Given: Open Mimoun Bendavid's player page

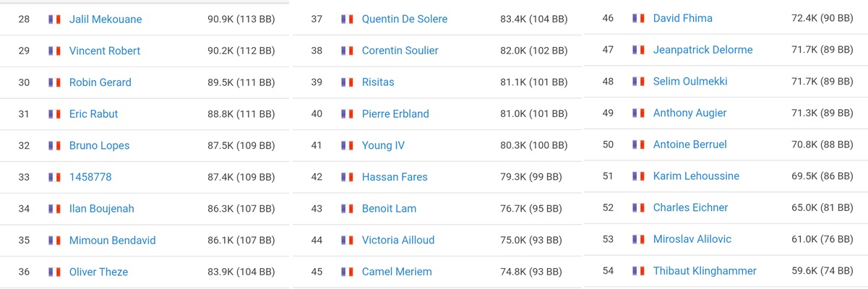Looking at the screenshot, I should click(112, 240).
